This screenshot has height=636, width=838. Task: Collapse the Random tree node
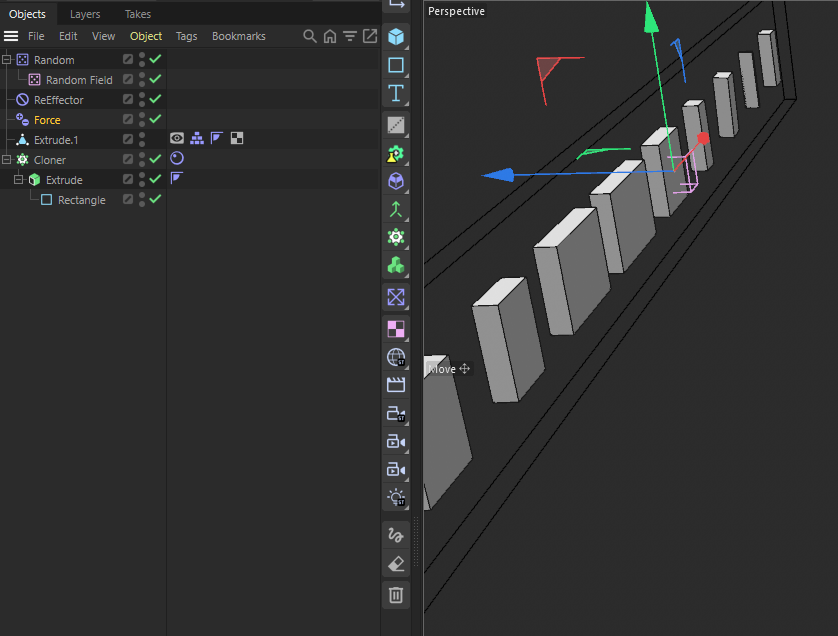(6, 59)
